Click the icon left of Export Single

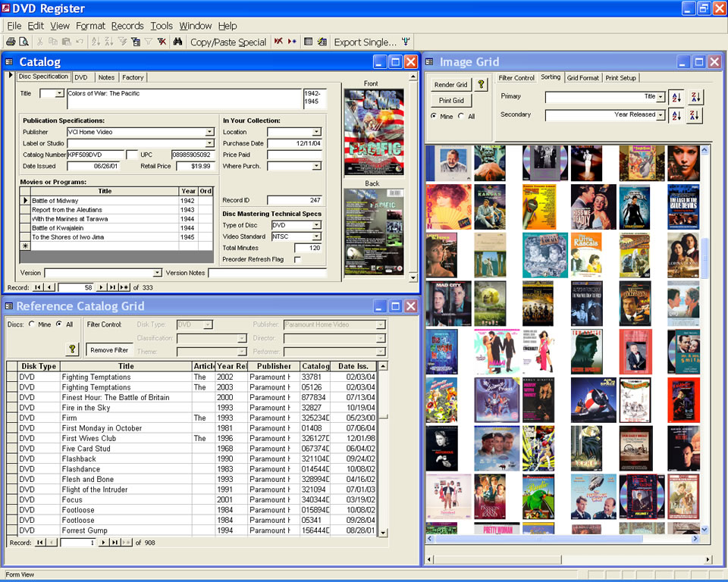coord(322,42)
